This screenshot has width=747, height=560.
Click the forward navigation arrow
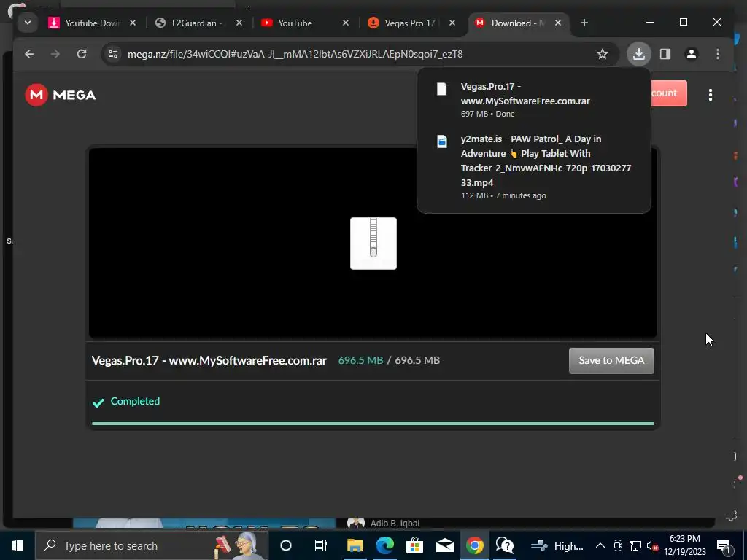coord(55,54)
